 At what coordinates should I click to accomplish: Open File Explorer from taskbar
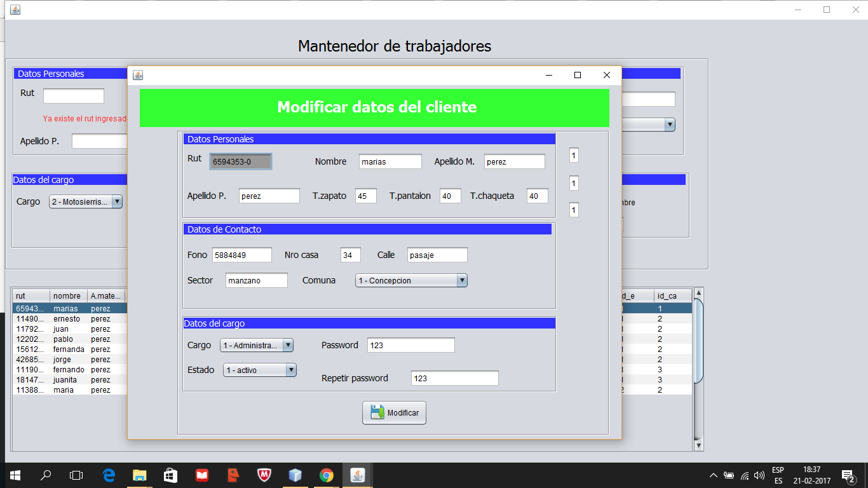coord(140,475)
